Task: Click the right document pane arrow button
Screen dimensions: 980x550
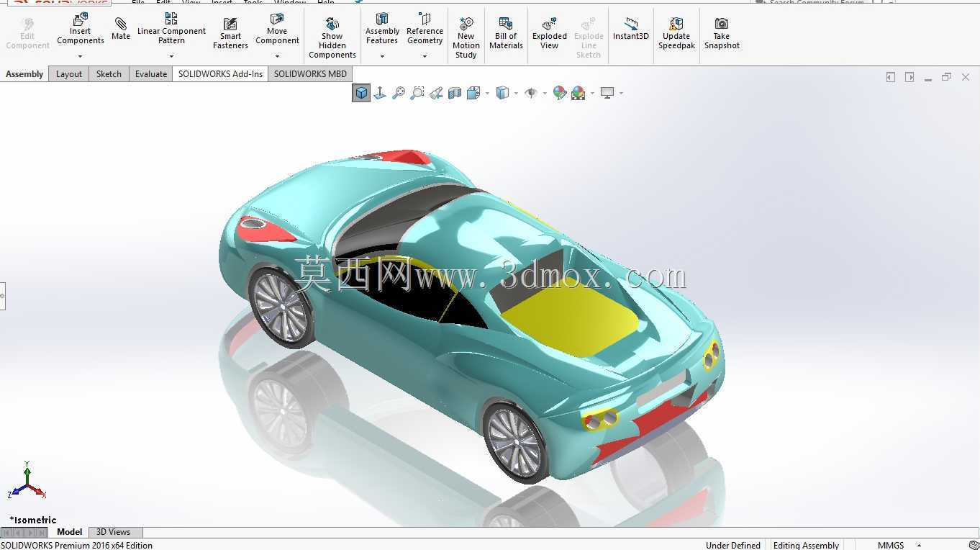Action: pyautogui.click(x=909, y=77)
